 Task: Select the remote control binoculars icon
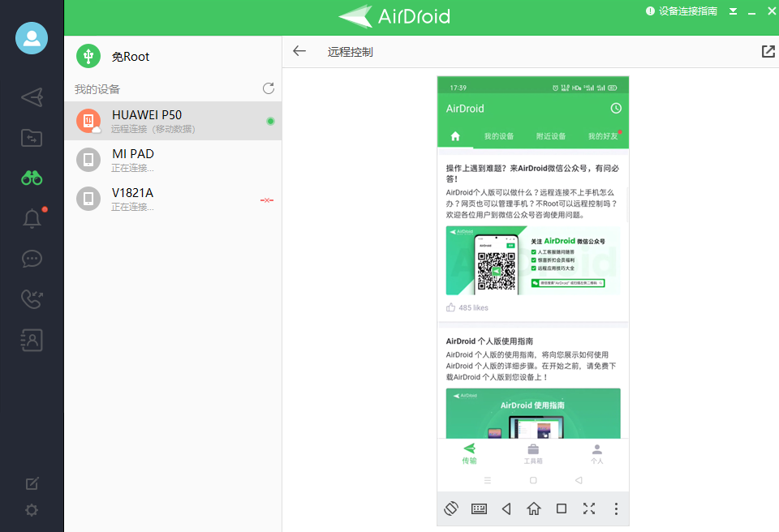(32, 178)
